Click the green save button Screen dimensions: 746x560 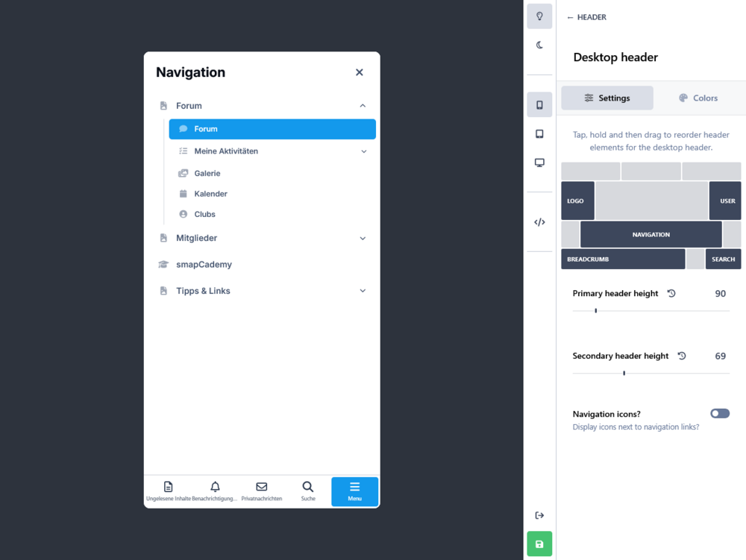[x=539, y=544]
